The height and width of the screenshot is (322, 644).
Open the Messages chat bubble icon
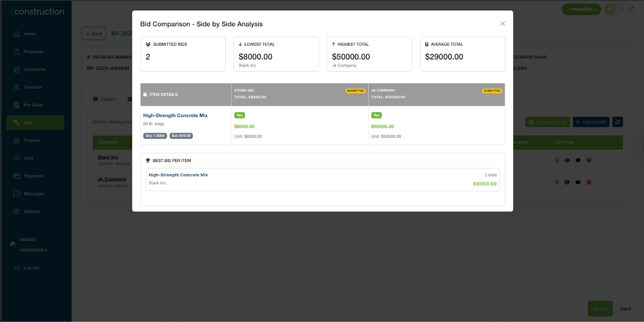[16, 194]
